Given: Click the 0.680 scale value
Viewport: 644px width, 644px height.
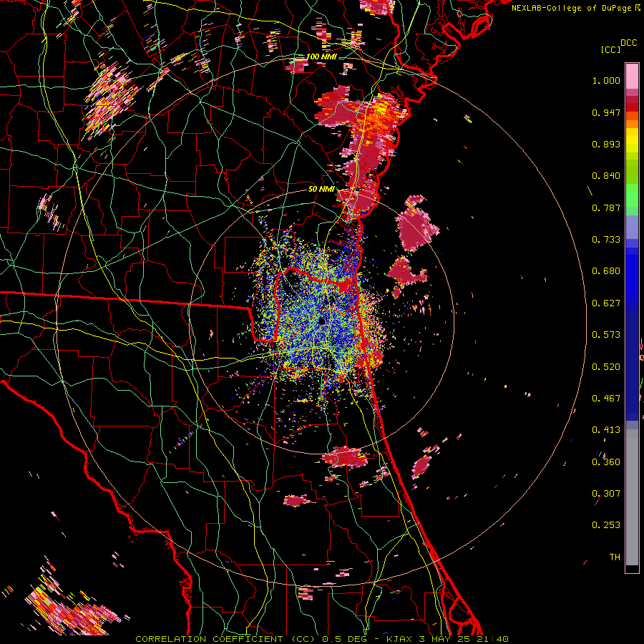Looking at the screenshot, I should click(606, 271).
